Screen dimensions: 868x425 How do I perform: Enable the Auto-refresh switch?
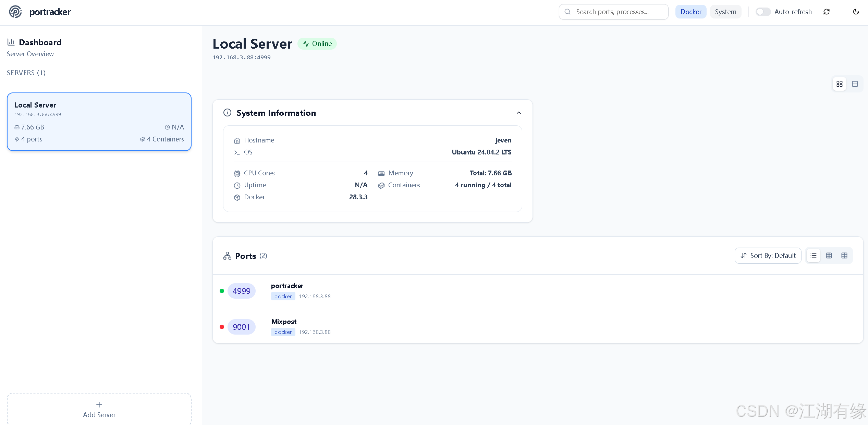coord(763,12)
